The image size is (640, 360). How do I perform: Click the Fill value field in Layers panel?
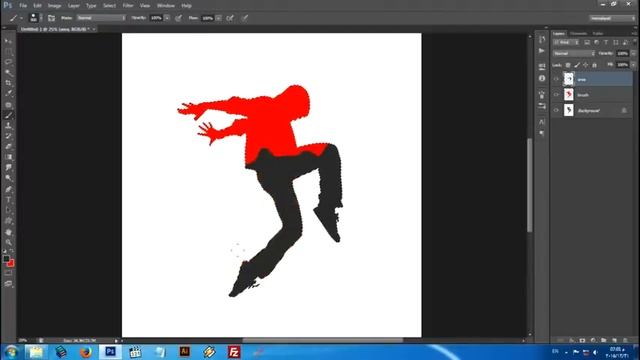point(622,65)
